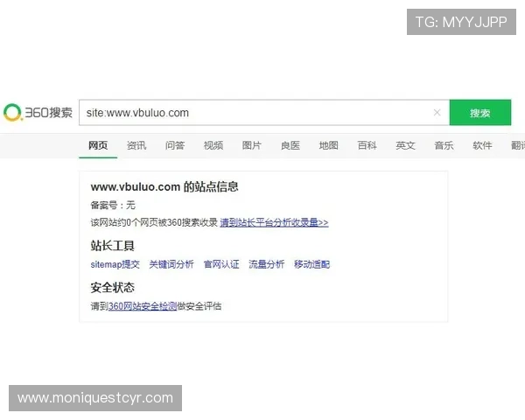525x420 pixels.
Task: Switch to the 软件 tab
Action: pos(482,145)
